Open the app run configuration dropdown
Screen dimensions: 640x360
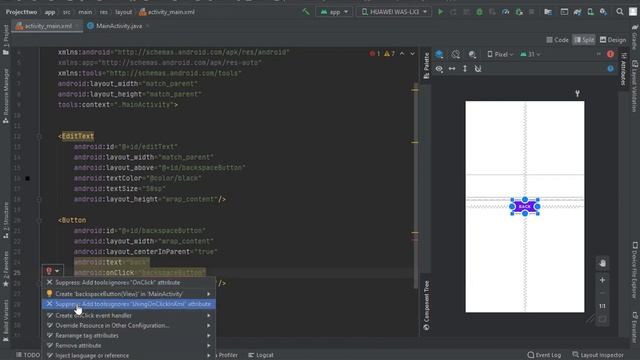coord(334,12)
